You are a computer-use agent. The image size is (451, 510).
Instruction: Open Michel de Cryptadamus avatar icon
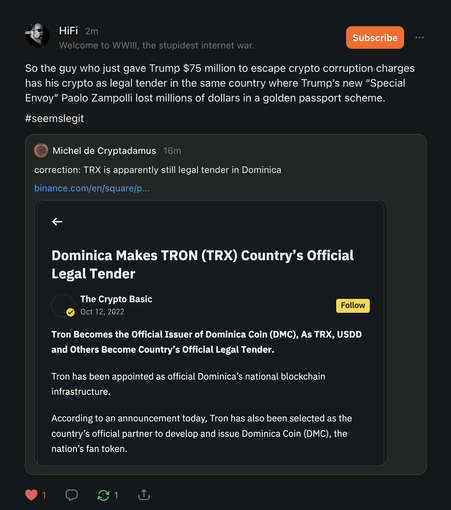(x=41, y=151)
